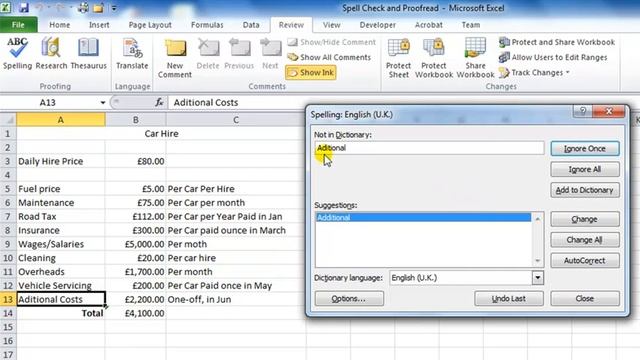
Task: Click the Change All button
Action: tap(584, 240)
